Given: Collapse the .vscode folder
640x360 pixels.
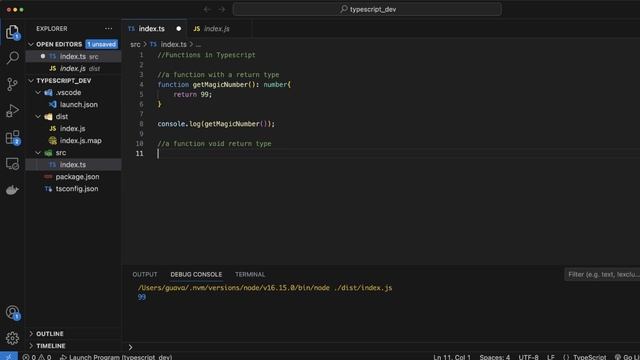Looking at the screenshot, I should pos(38,93).
